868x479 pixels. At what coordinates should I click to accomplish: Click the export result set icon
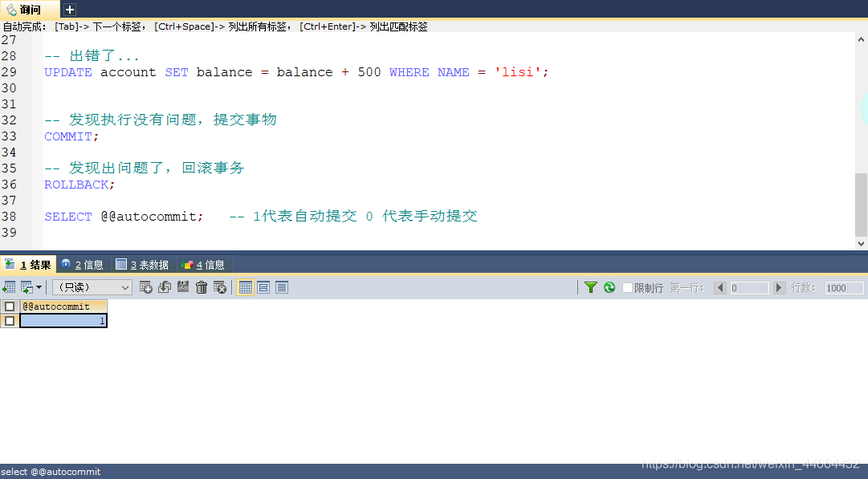point(9,287)
